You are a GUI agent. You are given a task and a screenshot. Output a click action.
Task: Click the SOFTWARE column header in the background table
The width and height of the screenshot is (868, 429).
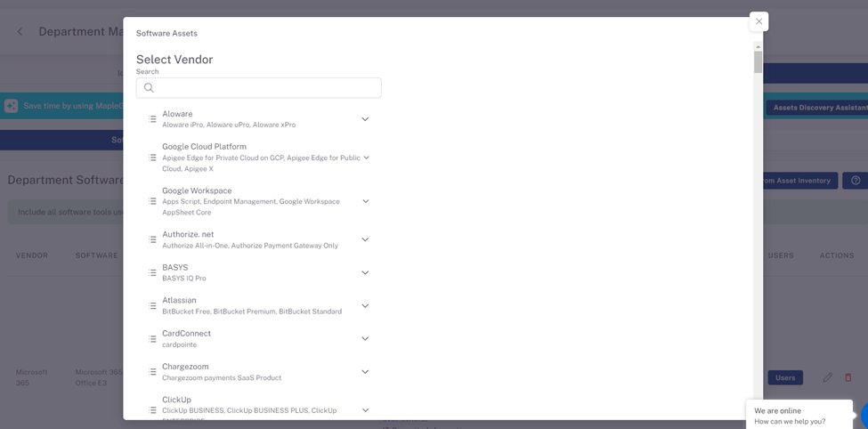pos(97,255)
